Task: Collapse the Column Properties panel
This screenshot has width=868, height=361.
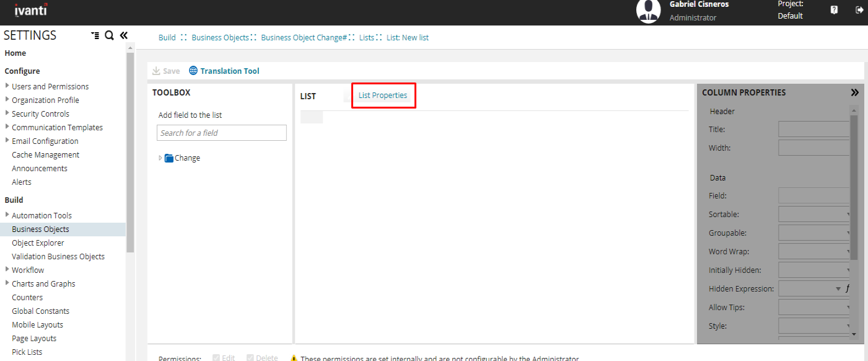Action: [854, 92]
